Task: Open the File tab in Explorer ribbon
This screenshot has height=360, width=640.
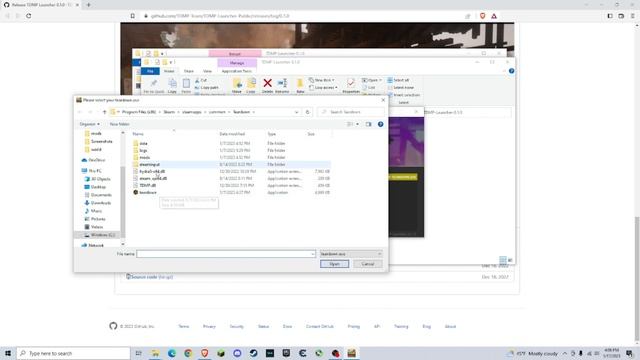Action: coord(150,71)
